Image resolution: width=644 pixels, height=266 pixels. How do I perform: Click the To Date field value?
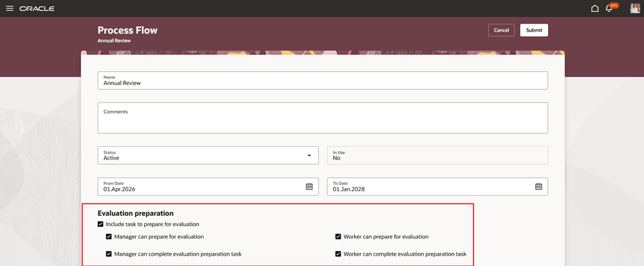(x=348, y=189)
